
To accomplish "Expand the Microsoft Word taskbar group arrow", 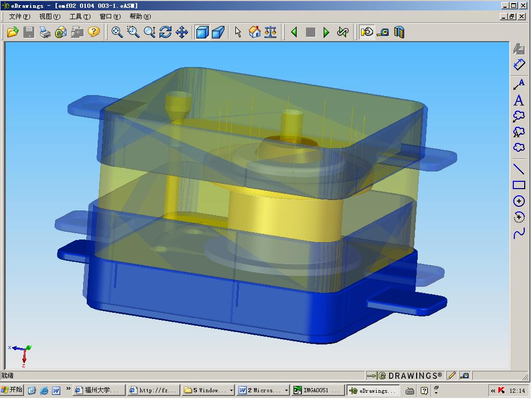I will tap(286, 390).
